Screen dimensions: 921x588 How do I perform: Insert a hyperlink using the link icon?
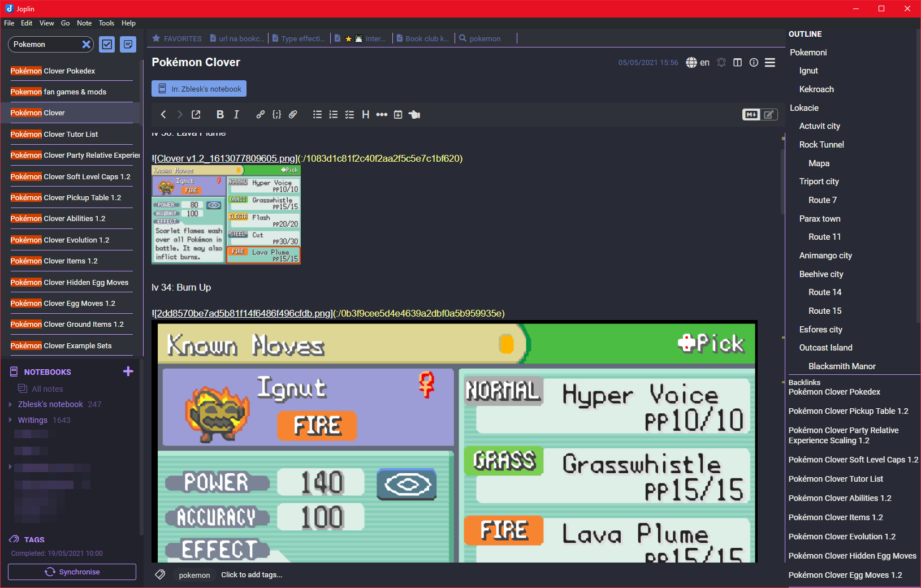(260, 115)
